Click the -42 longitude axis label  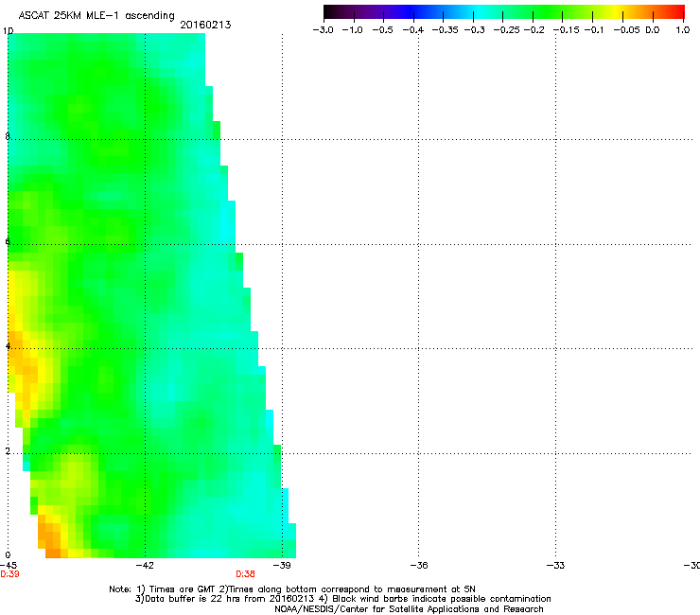coord(145,566)
